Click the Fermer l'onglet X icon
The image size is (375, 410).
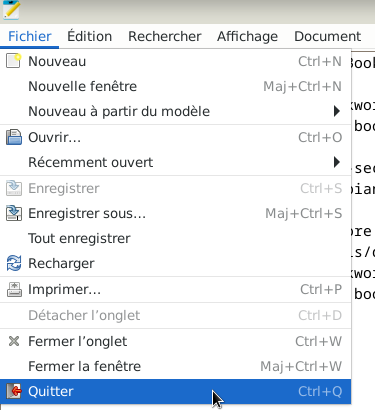tap(14, 341)
